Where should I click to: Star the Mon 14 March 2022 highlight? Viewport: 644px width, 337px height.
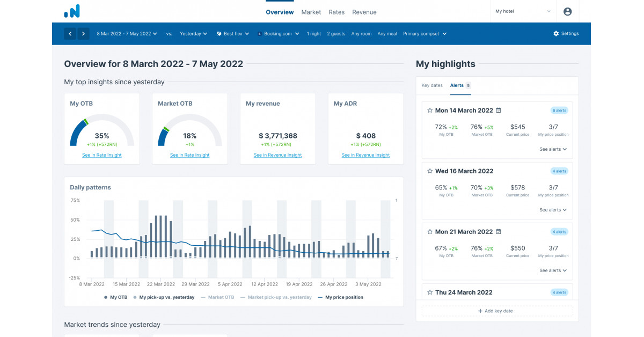429,110
